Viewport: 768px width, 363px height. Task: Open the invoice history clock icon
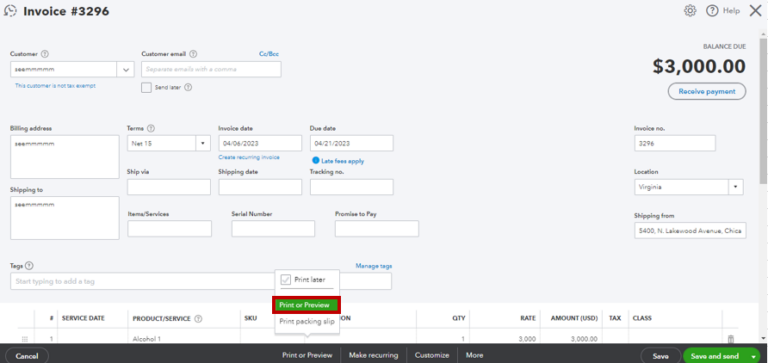pyautogui.click(x=10, y=11)
